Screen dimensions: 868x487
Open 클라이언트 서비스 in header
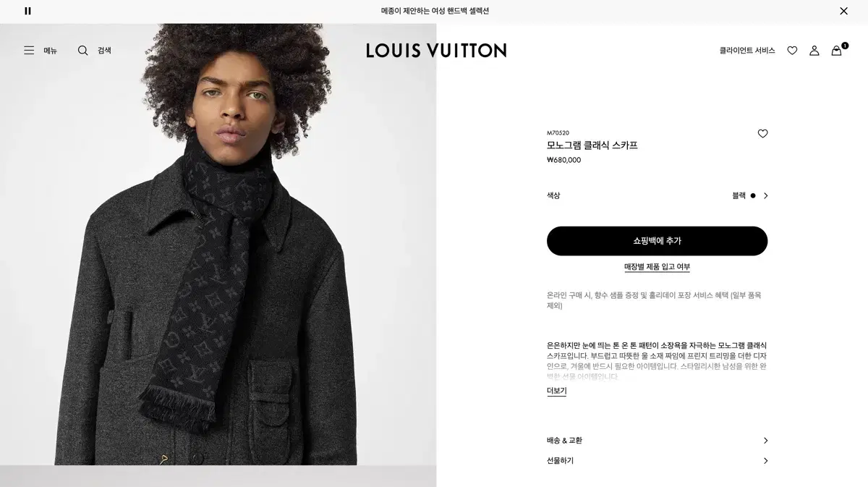point(747,51)
